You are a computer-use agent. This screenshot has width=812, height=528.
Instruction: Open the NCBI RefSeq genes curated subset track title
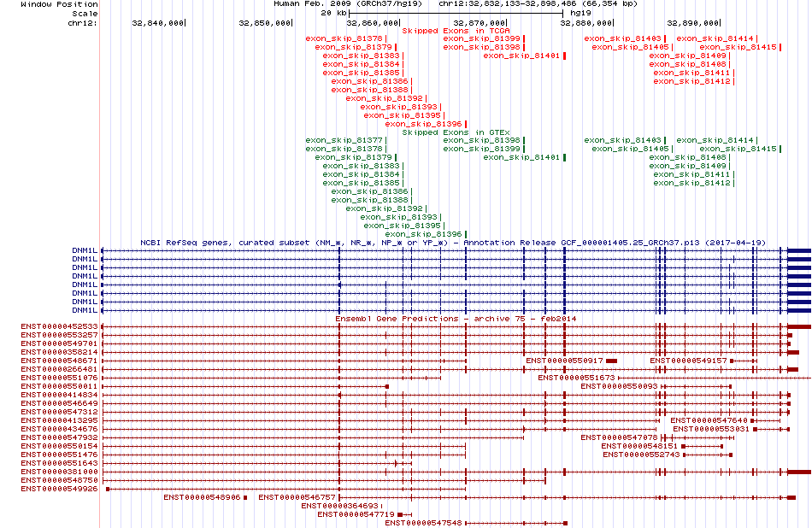pos(453,243)
